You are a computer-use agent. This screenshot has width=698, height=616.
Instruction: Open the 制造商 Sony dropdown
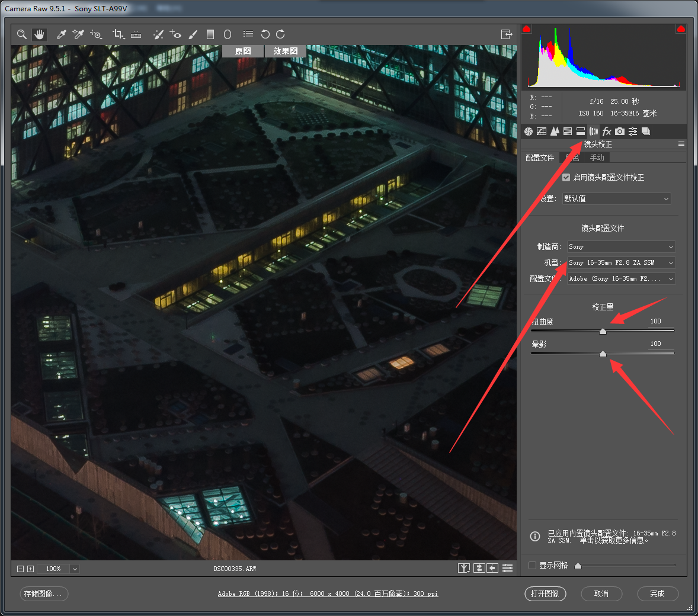click(621, 247)
